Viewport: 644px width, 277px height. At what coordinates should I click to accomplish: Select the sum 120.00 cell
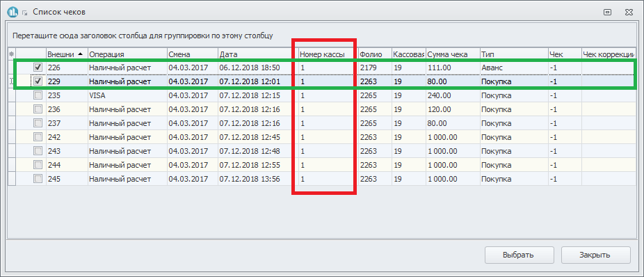click(453, 109)
